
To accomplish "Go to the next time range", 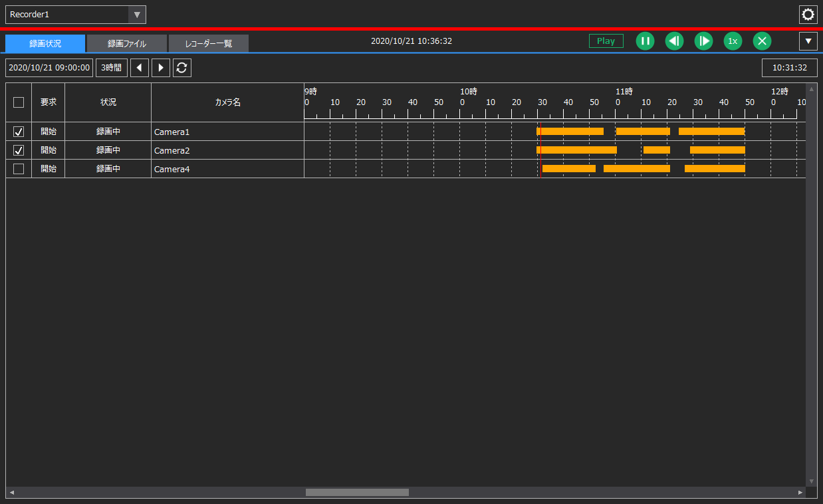I will pos(160,68).
